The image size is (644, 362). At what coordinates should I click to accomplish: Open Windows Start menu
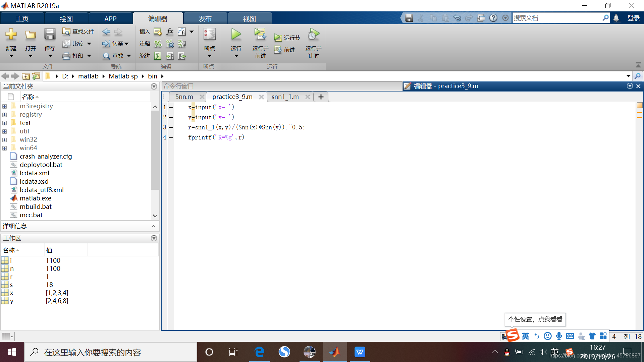coord(12,352)
